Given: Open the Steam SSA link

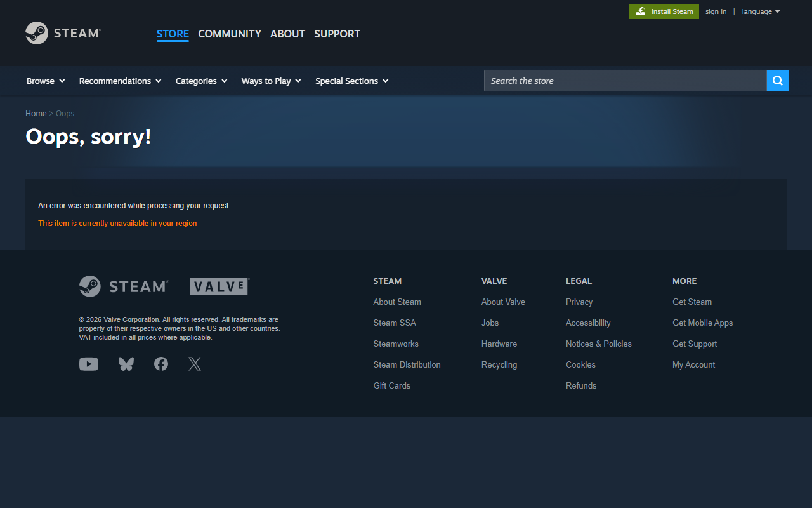Looking at the screenshot, I should (395, 323).
